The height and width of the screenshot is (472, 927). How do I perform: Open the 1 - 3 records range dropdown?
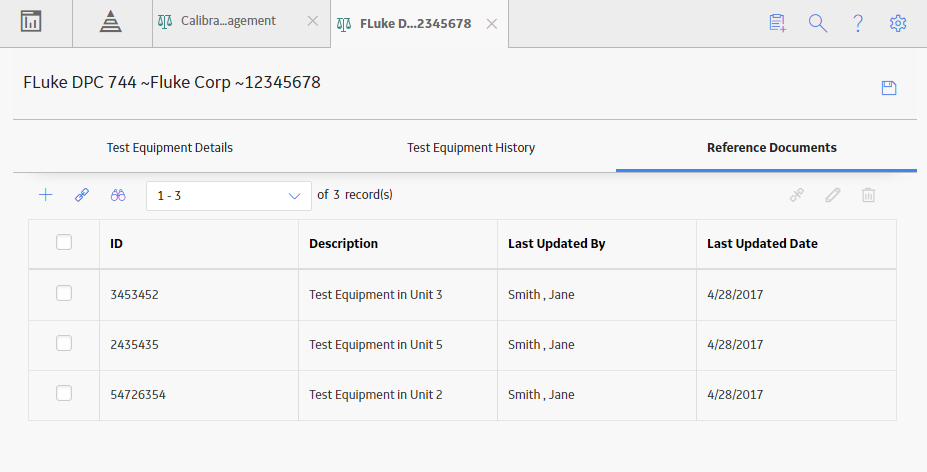[x=229, y=196]
